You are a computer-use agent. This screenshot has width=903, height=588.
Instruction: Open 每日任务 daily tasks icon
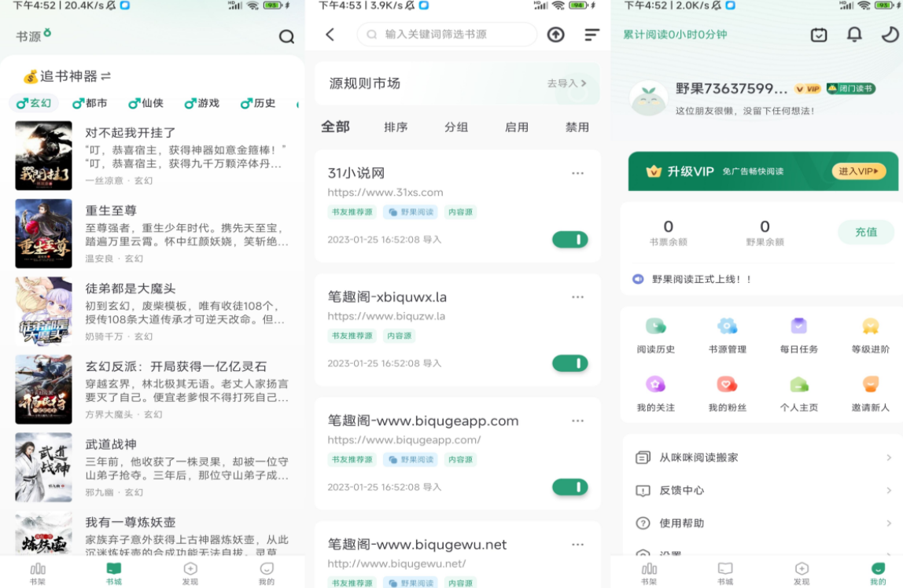[797, 330]
